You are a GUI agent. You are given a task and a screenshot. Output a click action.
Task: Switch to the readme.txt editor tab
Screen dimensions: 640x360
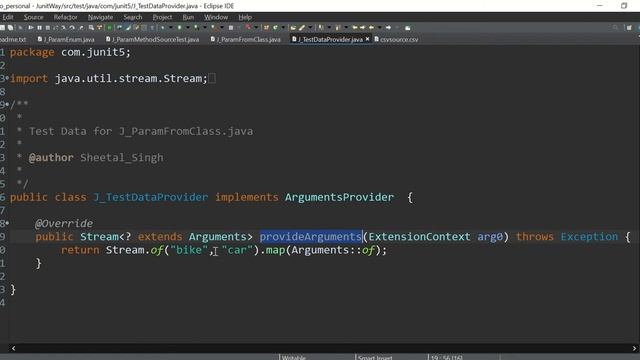[13, 39]
